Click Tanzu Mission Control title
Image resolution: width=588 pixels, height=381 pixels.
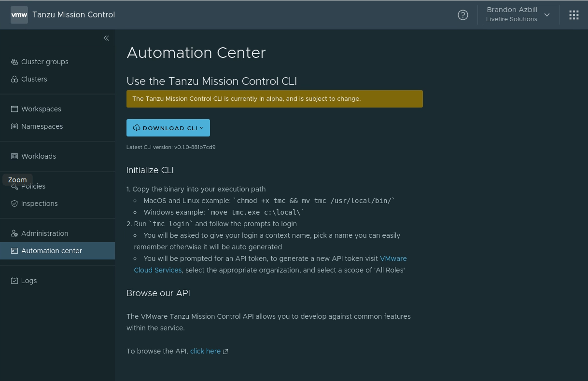[73, 14]
